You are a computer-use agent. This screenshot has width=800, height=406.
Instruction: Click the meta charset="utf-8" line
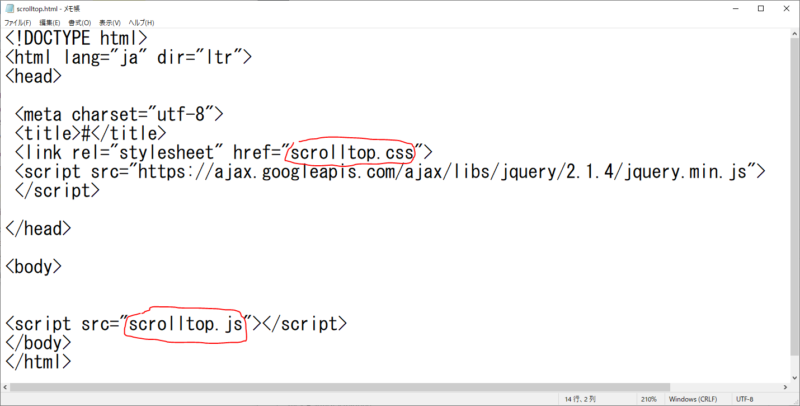tap(119, 114)
